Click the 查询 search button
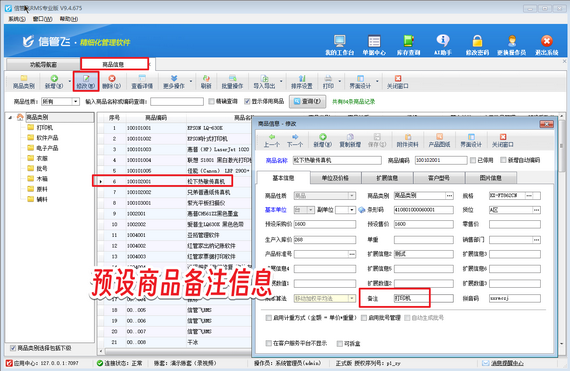The height and width of the screenshot is (371, 570). click(x=307, y=101)
